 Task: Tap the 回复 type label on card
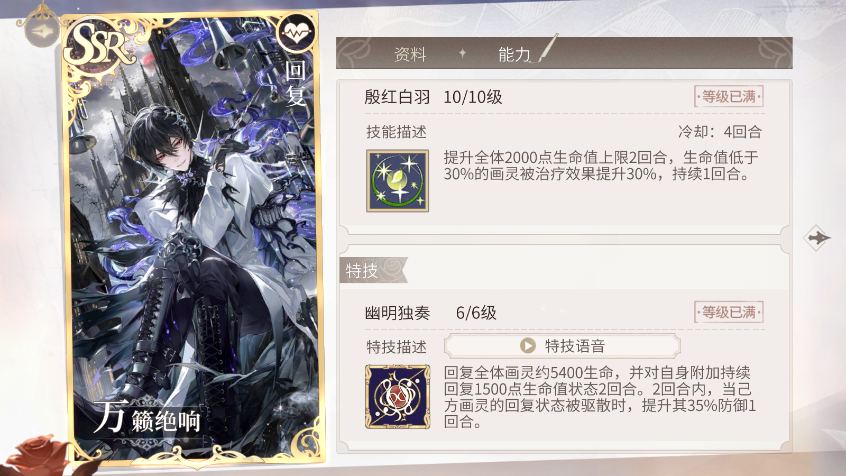(296, 82)
